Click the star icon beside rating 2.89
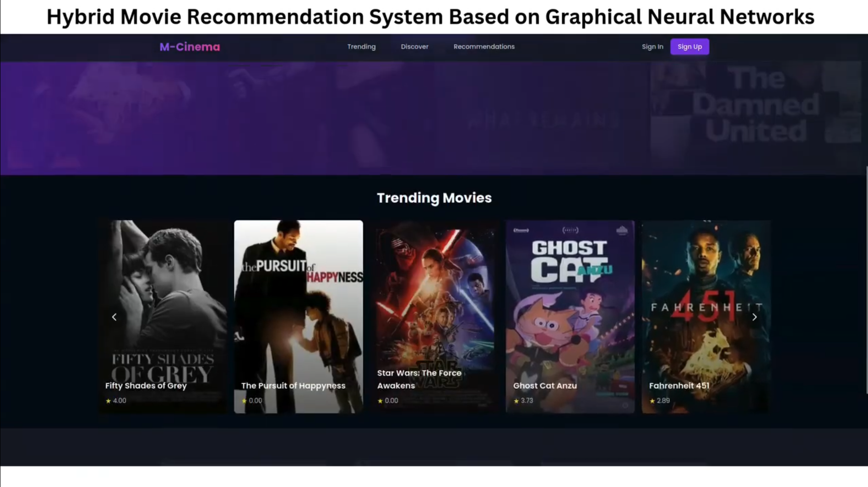 [652, 401]
